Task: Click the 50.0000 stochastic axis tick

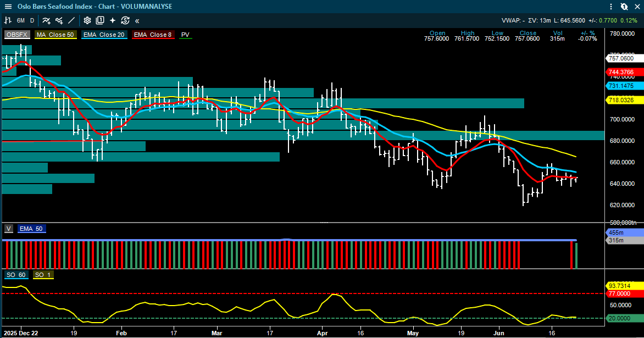Action: tap(620, 305)
